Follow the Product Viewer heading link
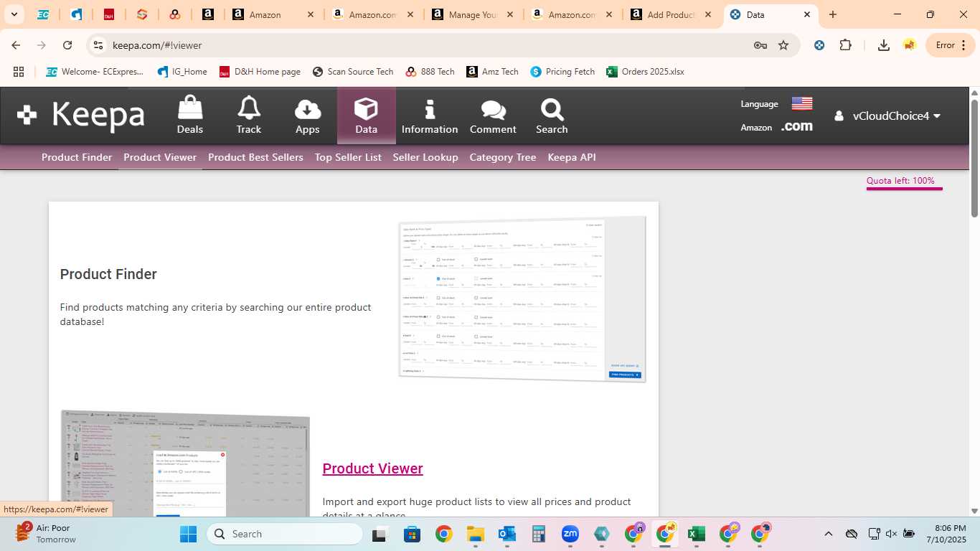The height and width of the screenshot is (551, 980). (373, 468)
